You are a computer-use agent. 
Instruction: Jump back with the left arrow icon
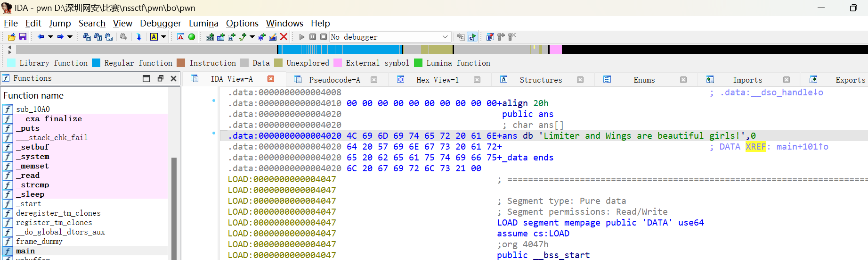(x=41, y=37)
